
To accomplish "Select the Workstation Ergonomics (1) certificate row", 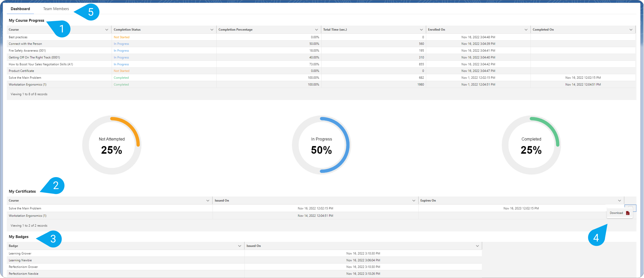I will point(28,216).
